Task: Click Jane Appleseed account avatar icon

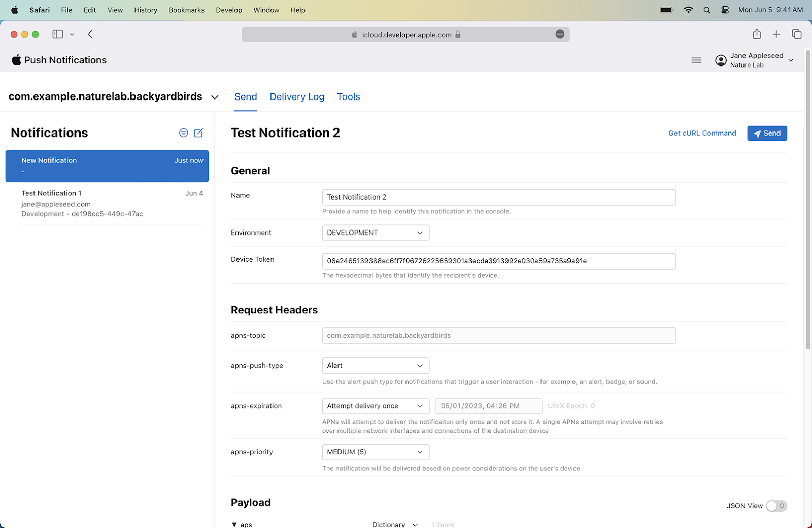Action: pos(721,60)
